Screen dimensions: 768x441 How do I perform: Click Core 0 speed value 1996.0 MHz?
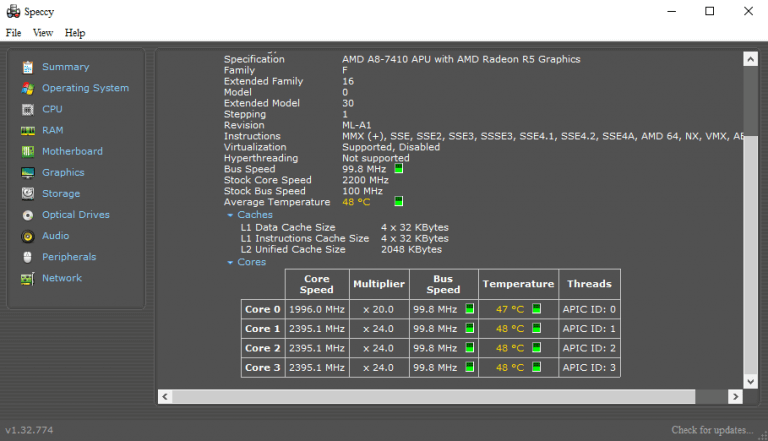(317, 309)
